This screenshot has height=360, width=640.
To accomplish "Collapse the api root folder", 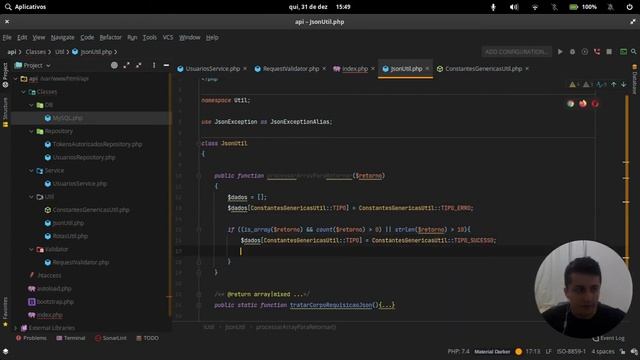I will 16,79.
